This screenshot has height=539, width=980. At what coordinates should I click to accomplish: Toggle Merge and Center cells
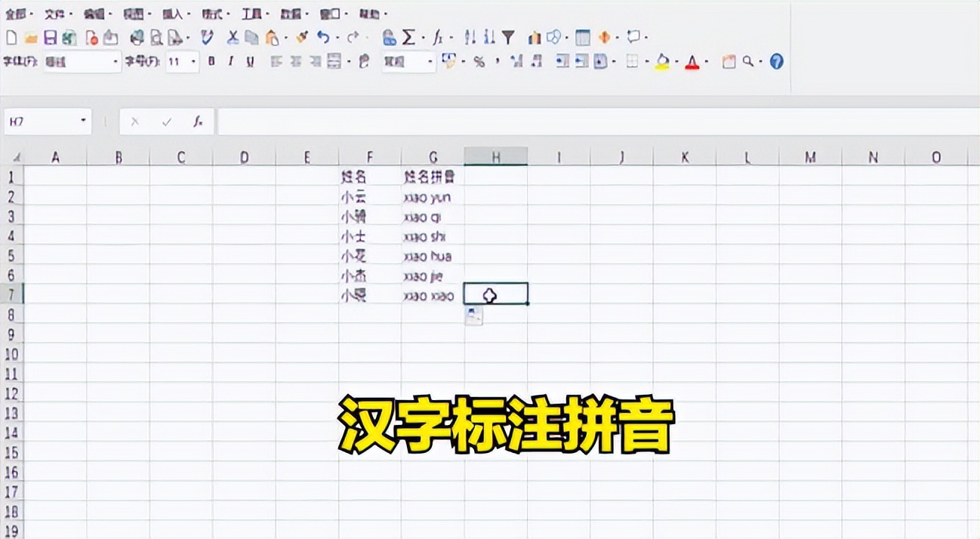click(334, 62)
